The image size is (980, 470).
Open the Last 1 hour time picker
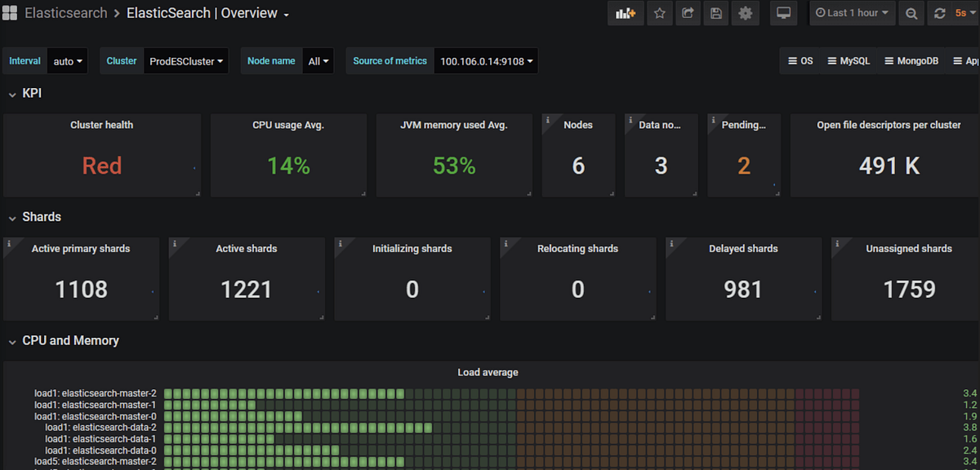point(852,13)
